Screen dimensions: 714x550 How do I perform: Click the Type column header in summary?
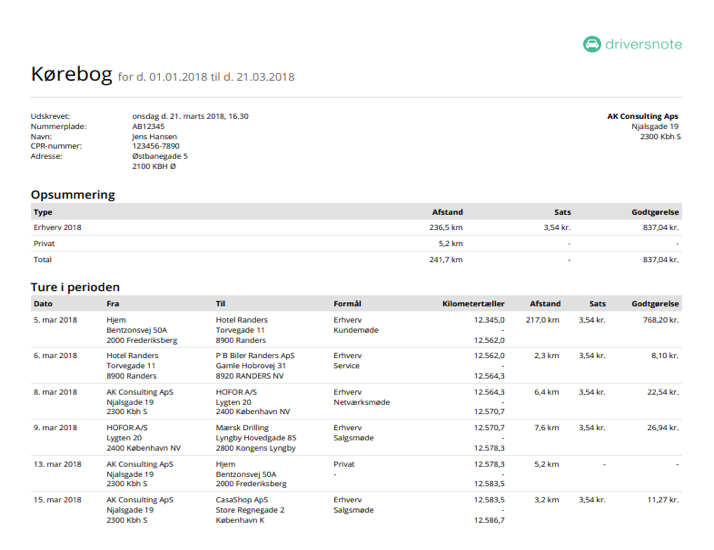click(43, 212)
